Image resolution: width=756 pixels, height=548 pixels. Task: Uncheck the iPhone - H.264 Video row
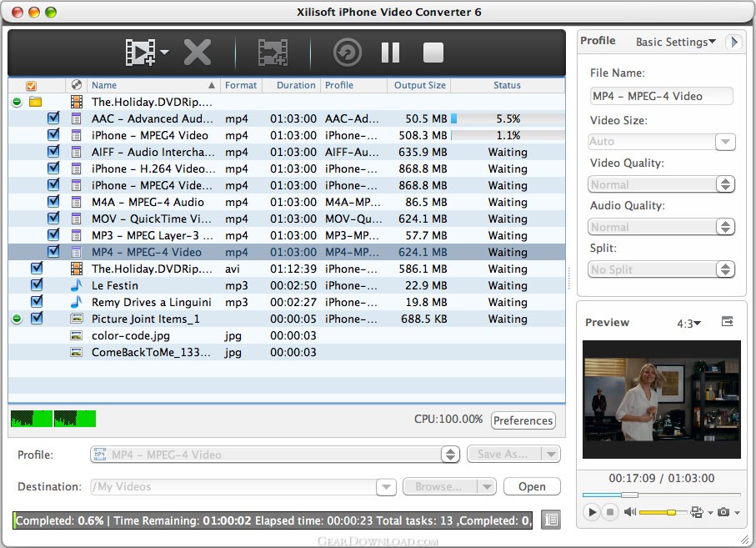tap(53, 168)
